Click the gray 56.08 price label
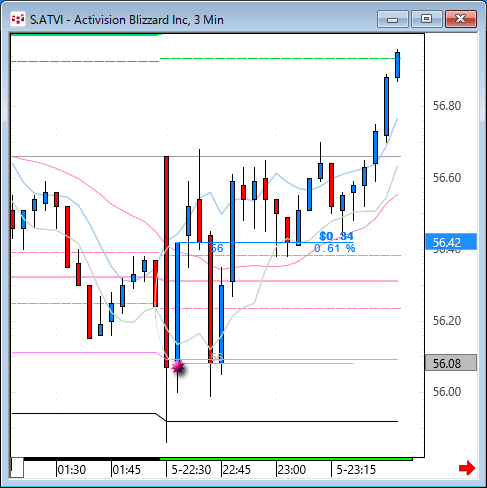487x488 pixels. click(451, 363)
